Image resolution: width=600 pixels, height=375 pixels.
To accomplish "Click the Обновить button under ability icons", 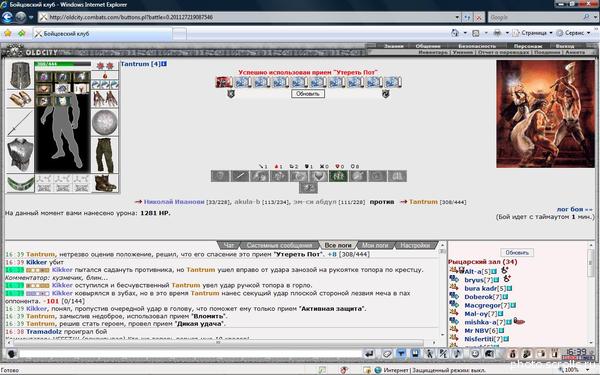I will tap(308, 94).
